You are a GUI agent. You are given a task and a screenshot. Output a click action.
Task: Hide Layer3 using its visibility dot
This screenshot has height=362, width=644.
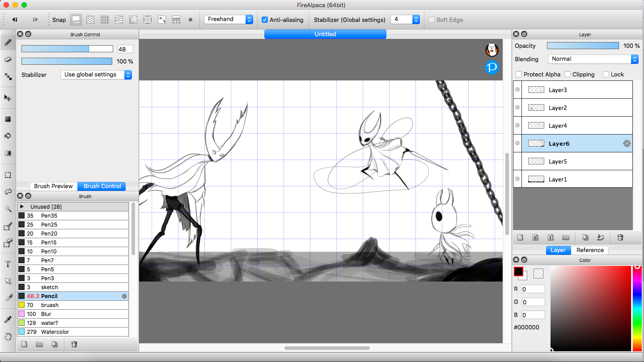click(x=517, y=90)
